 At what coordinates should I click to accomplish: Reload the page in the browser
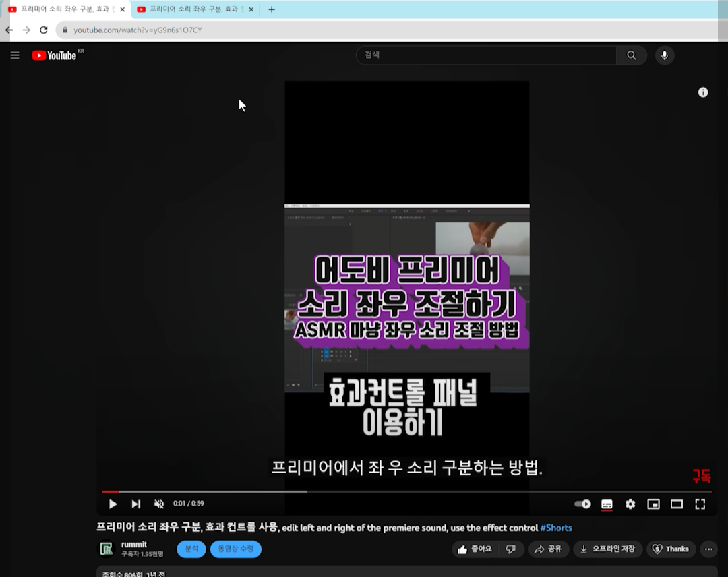(44, 30)
